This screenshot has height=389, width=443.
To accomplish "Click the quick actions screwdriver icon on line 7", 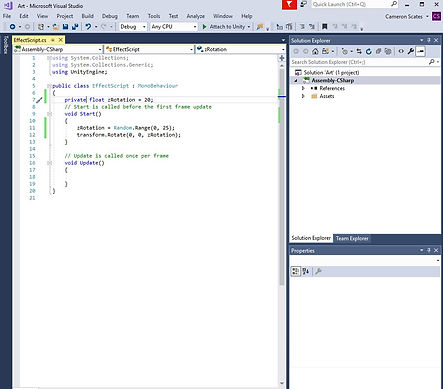I will point(39,100).
